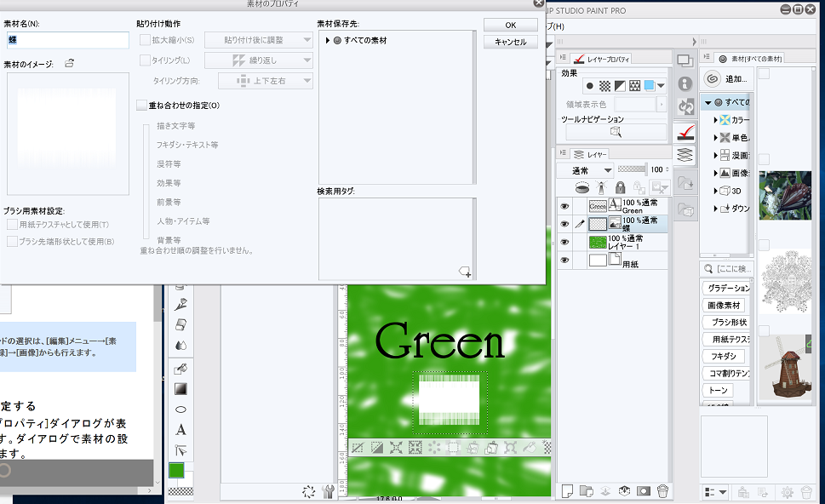Screen dimensions: 825x504
Task: Click Deselect icon in selection launcher
Action: (358, 448)
